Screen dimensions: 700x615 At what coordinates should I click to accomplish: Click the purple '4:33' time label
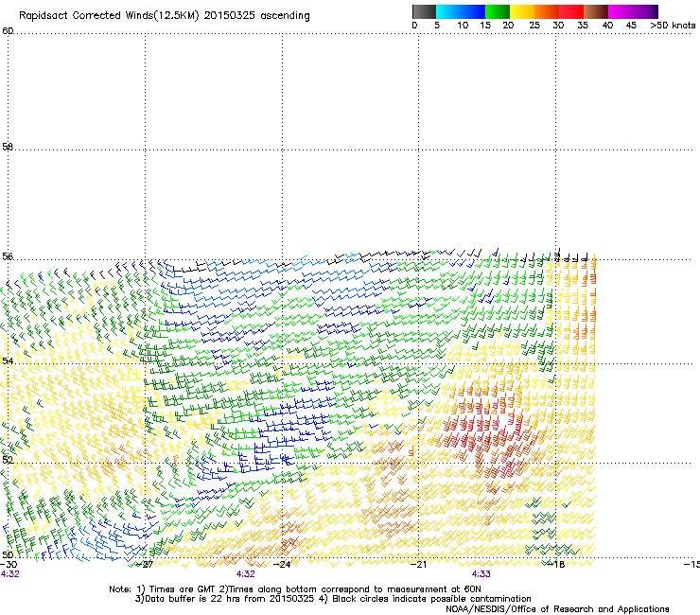coord(481,574)
